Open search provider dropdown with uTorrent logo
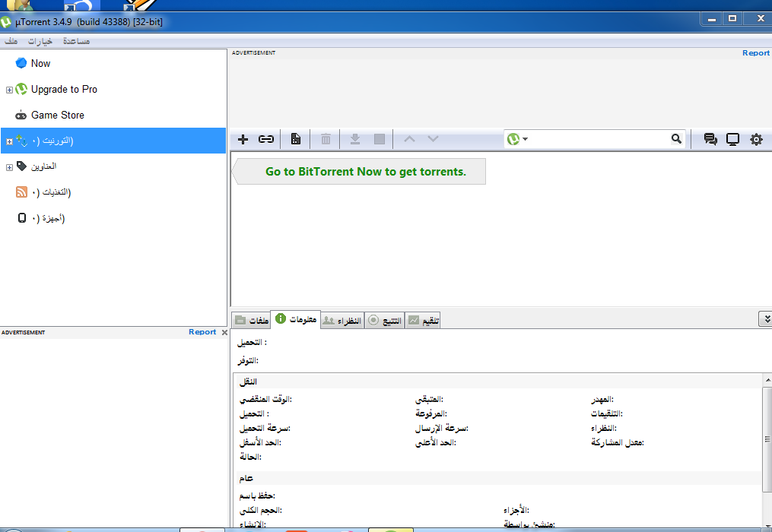 (x=517, y=139)
